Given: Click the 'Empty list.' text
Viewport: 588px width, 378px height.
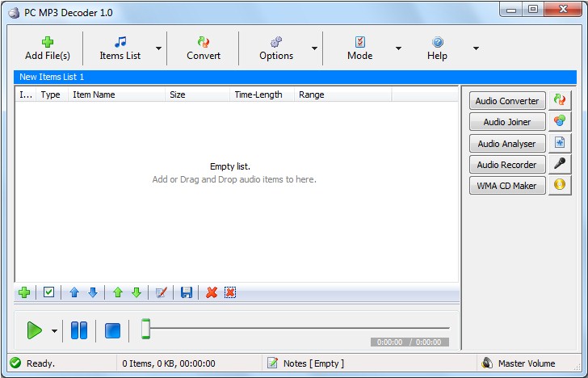Looking at the screenshot, I should (230, 166).
